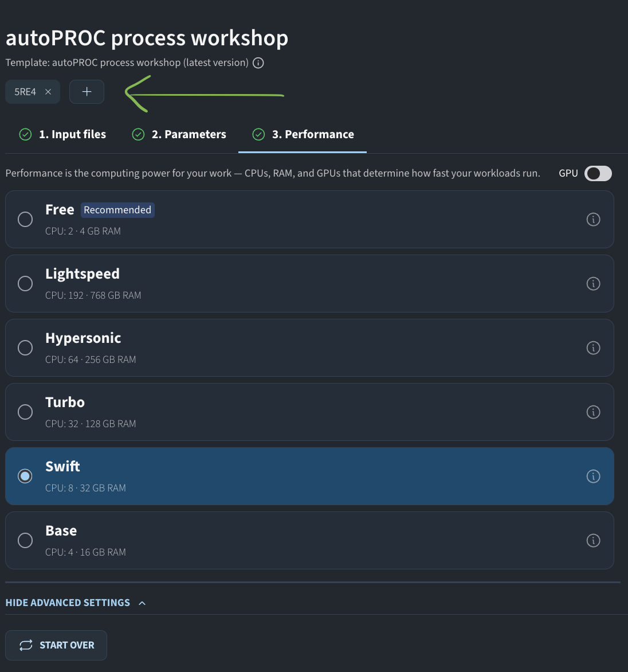This screenshot has height=672, width=628.
Task: Select the Base radio button
Action: pos(25,541)
